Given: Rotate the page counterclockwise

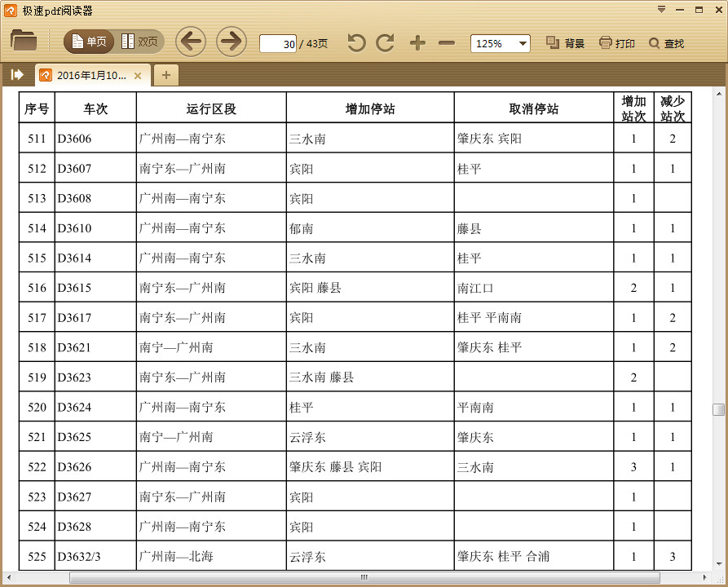Looking at the screenshot, I should point(356,43).
